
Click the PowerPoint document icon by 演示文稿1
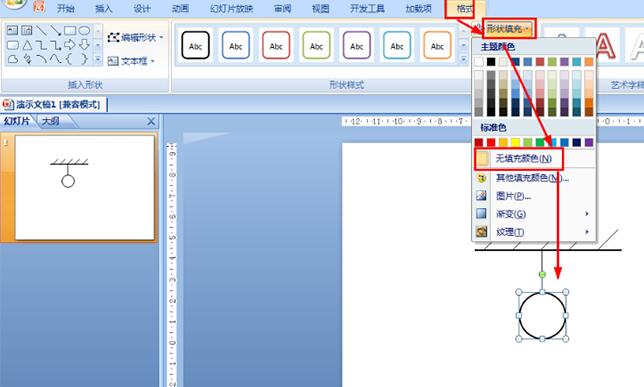(8, 104)
